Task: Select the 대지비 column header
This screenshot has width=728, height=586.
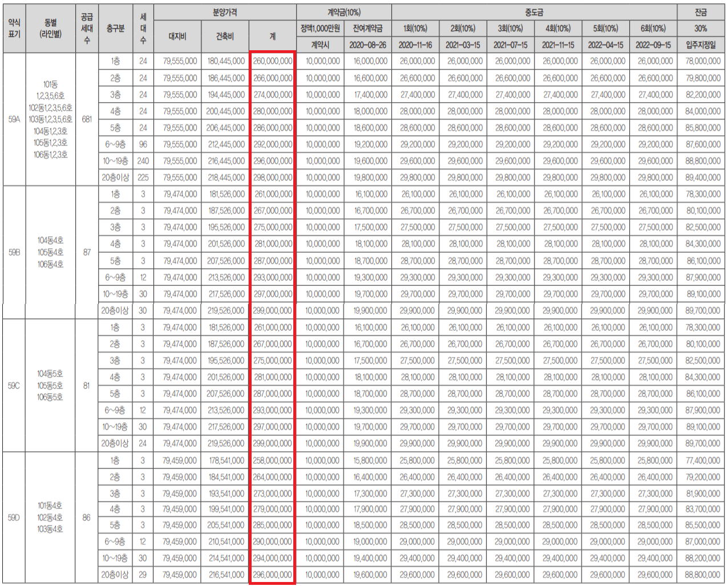Action: [x=177, y=37]
